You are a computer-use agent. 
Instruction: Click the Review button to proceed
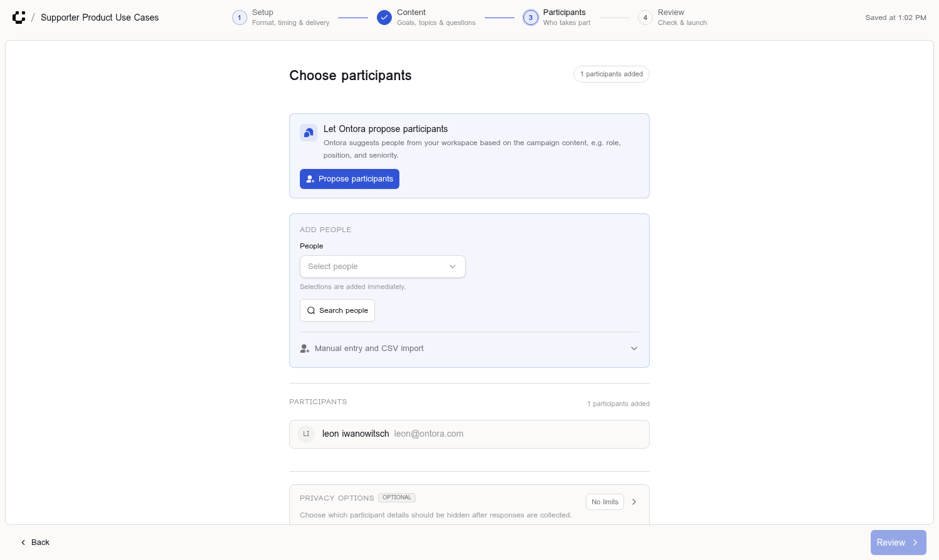pyautogui.click(x=898, y=542)
